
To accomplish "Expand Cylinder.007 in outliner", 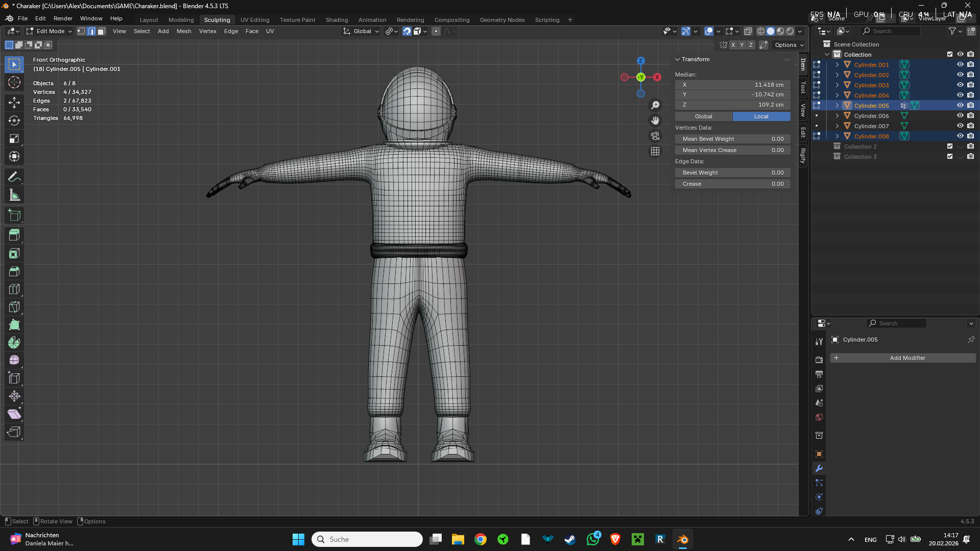I will pos(837,126).
